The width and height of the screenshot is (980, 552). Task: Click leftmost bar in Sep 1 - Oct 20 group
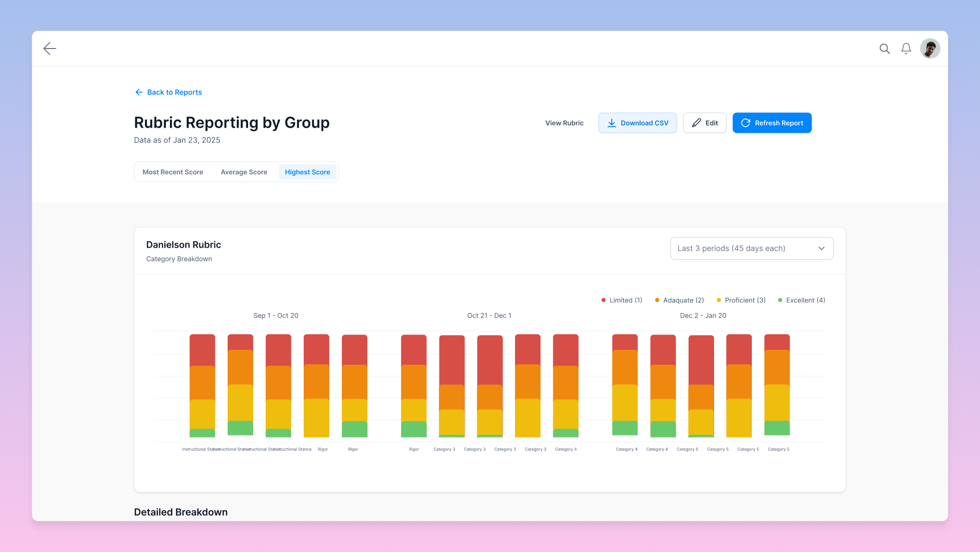(202, 386)
